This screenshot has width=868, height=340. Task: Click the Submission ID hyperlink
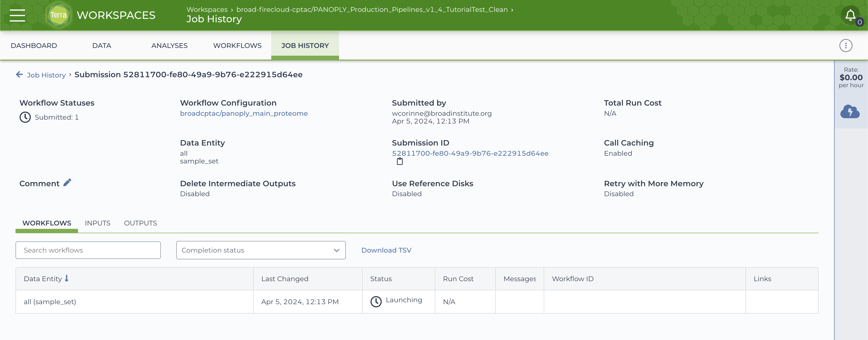pos(470,153)
